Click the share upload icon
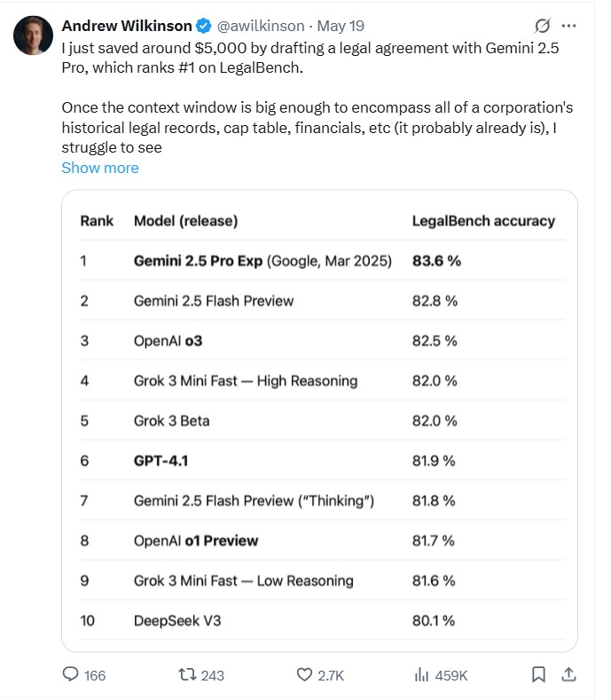This screenshot has height=700, width=611. point(569,674)
